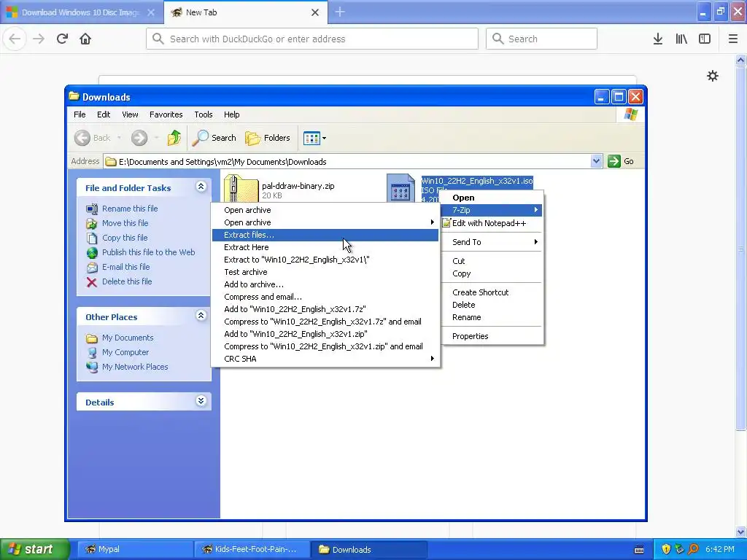Open the Views icon dropdown in Explorer

coord(314,138)
